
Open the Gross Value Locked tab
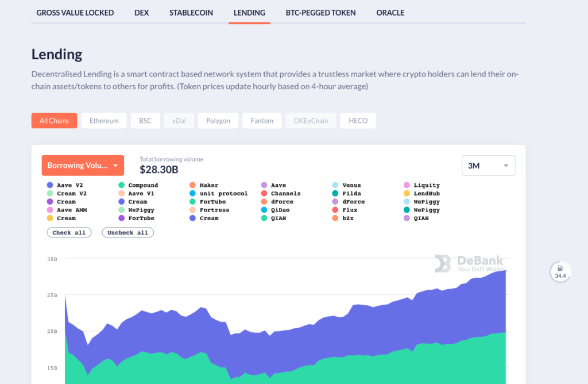click(x=75, y=13)
